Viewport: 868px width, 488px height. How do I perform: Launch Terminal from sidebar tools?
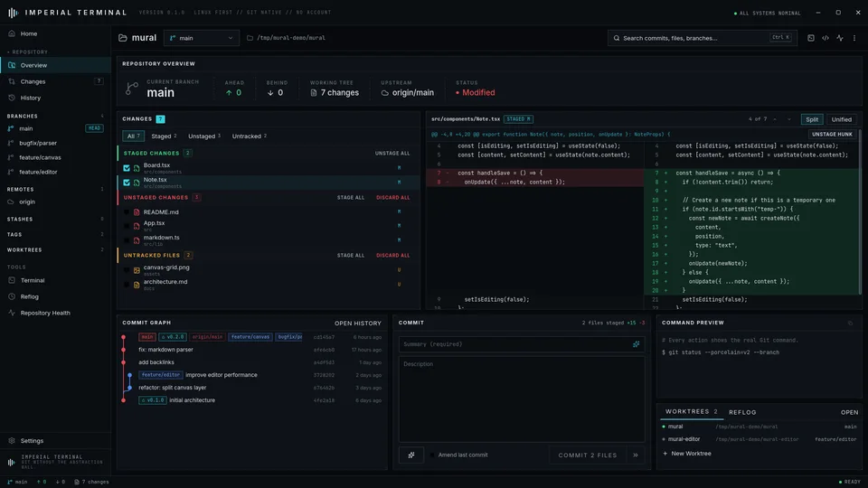(x=55, y=280)
